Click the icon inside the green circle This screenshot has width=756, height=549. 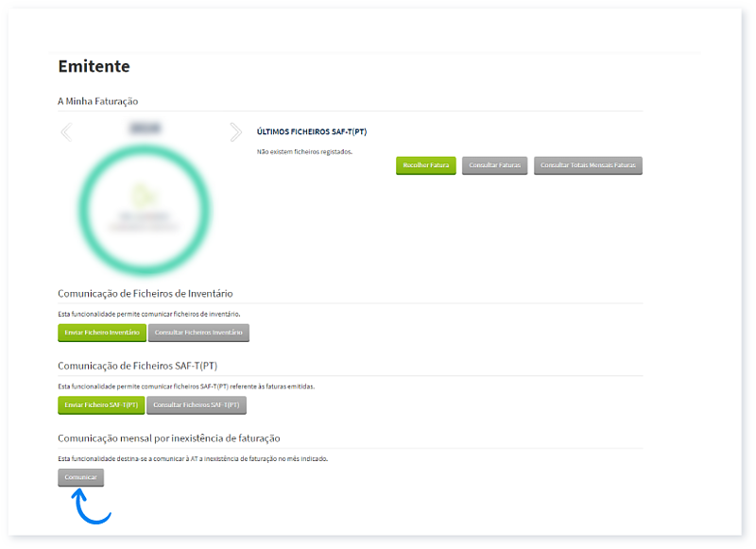coord(145,196)
